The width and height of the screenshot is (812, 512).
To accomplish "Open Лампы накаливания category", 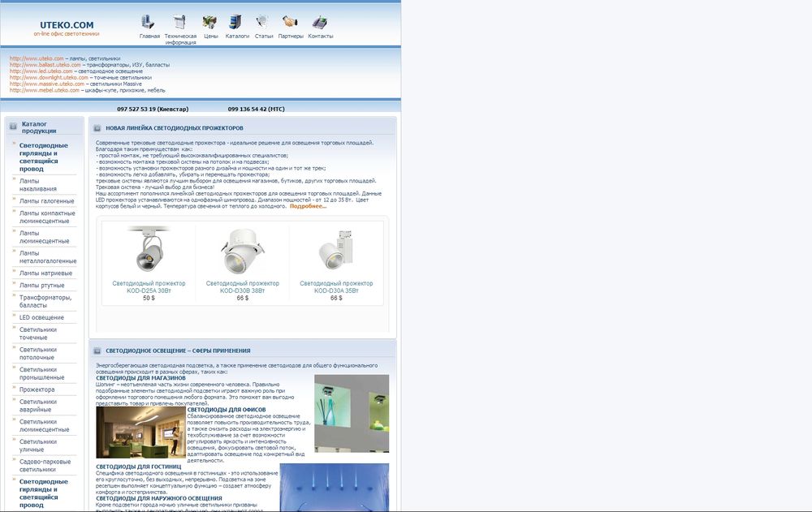I will click(x=38, y=185).
